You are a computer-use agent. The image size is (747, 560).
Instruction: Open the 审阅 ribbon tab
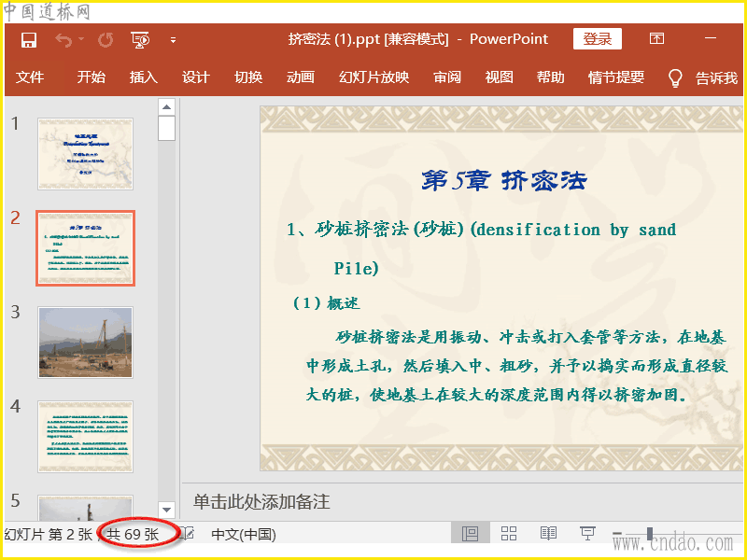tap(447, 77)
